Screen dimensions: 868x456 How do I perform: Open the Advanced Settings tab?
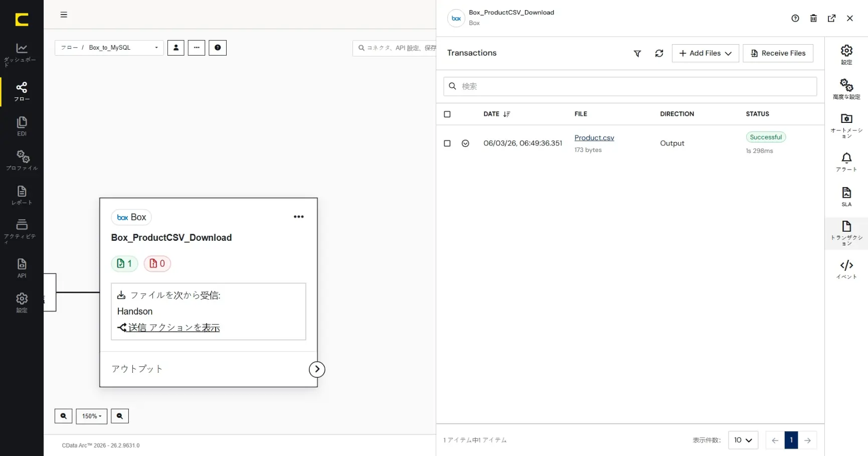coord(846,89)
